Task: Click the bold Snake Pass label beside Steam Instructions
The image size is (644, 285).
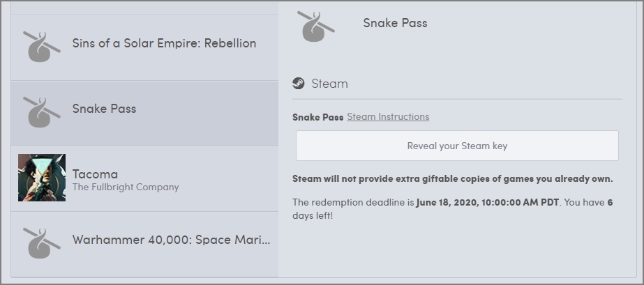Action: click(x=317, y=117)
